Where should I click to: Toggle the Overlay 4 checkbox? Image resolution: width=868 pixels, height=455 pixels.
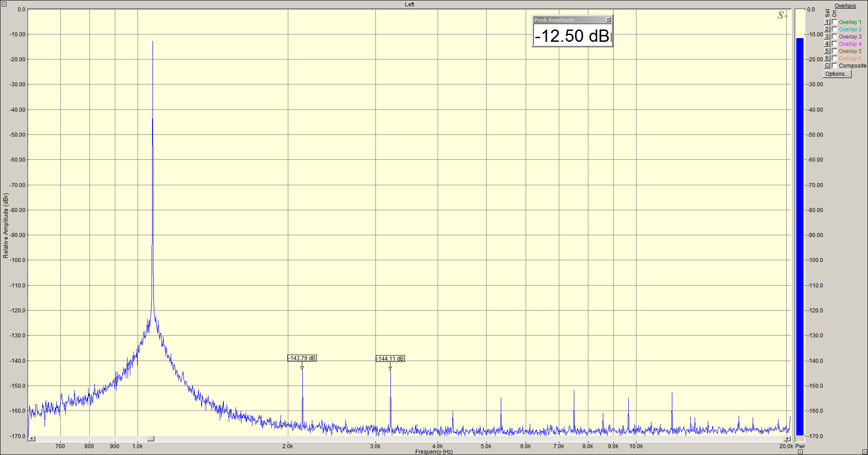(x=834, y=44)
